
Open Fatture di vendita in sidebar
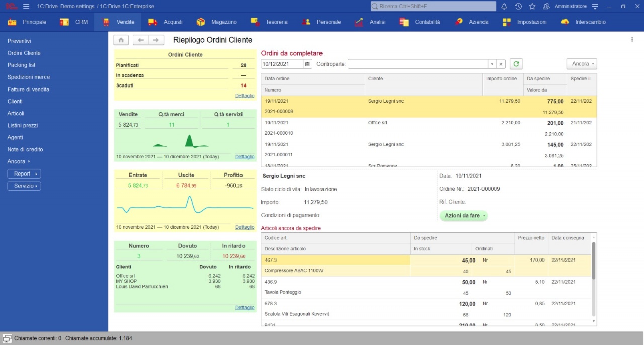click(x=28, y=89)
